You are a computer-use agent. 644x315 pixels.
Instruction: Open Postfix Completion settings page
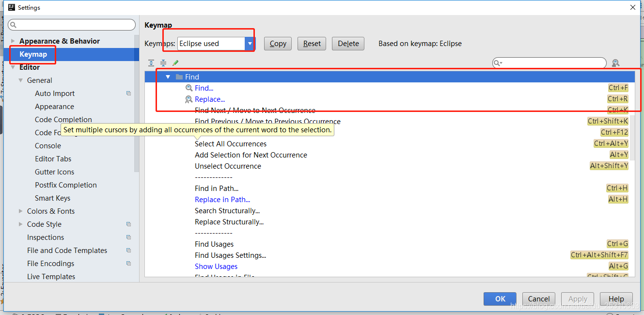(x=66, y=185)
